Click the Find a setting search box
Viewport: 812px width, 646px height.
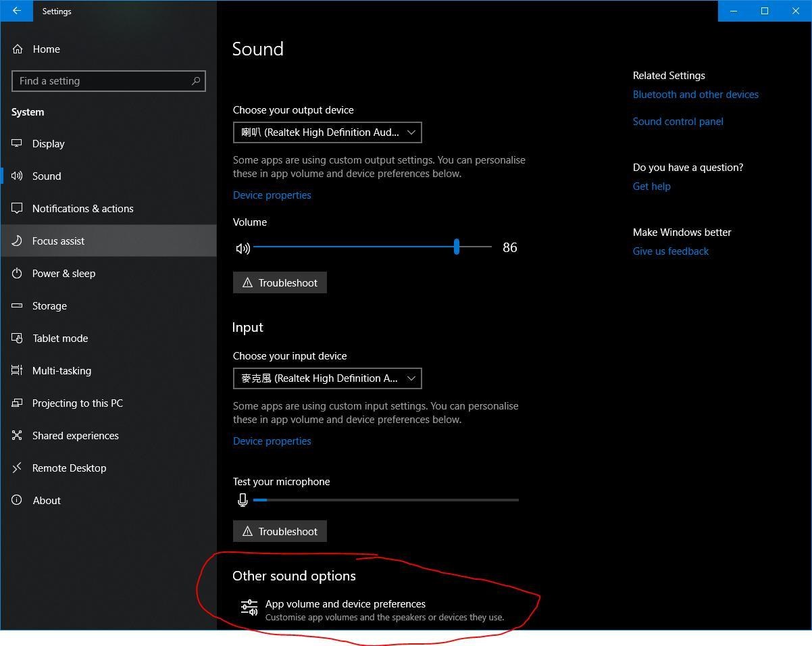coord(101,81)
